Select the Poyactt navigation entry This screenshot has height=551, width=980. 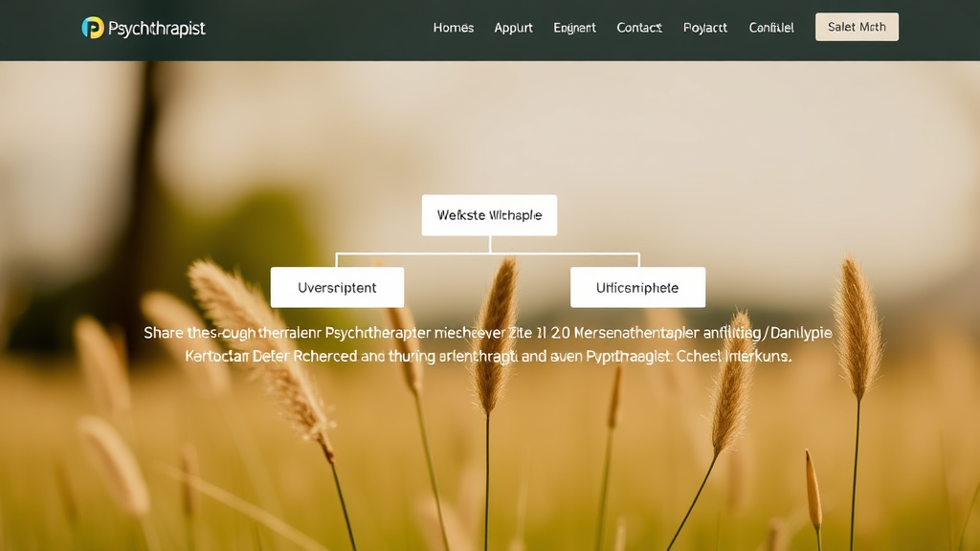705,28
